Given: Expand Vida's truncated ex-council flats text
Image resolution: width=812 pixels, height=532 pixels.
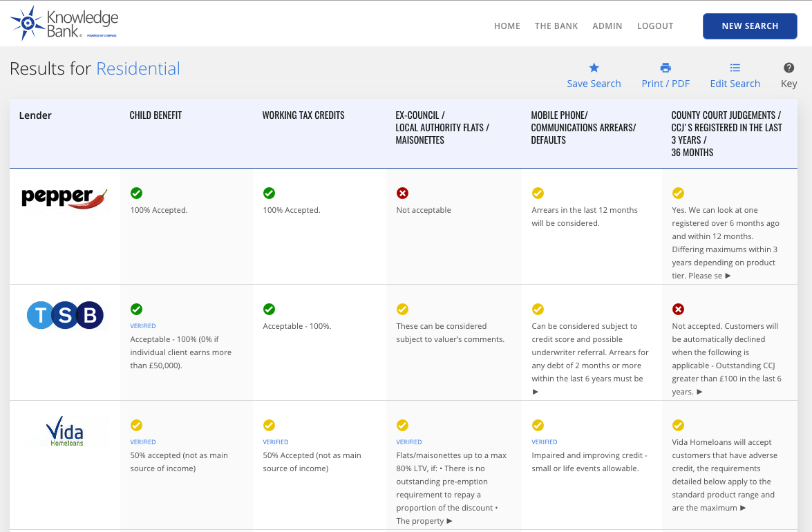Looking at the screenshot, I should 449,521.
